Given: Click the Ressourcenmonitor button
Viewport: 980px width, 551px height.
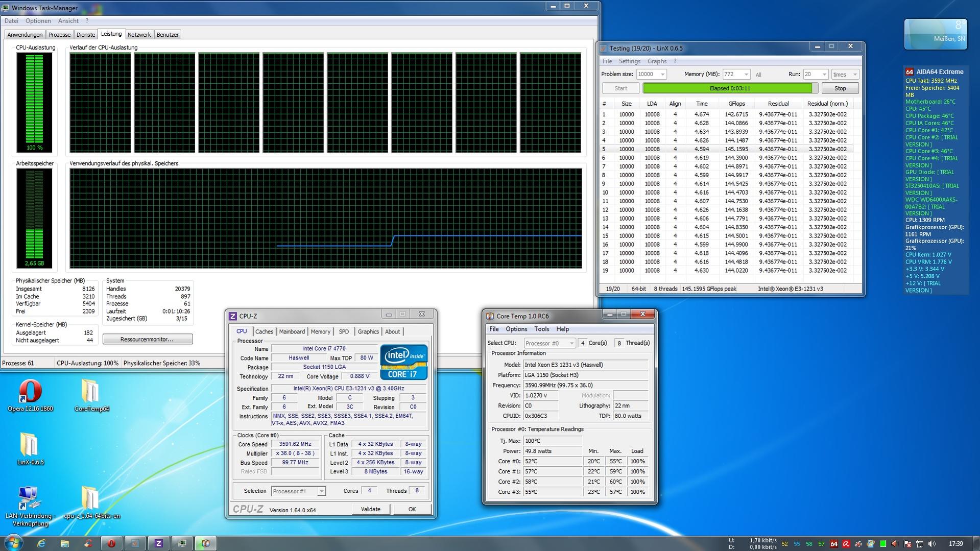Looking at the screenshot, I should click(147, 339).
